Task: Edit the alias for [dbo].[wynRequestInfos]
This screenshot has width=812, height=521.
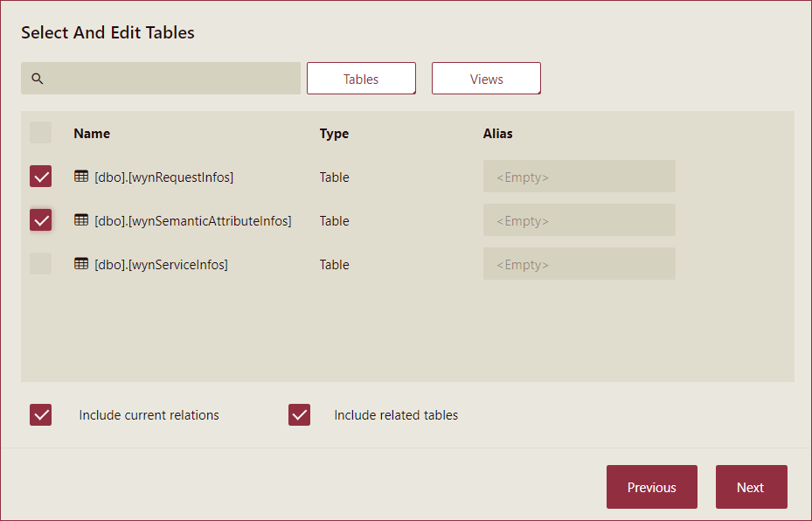Action: [579, 176]
